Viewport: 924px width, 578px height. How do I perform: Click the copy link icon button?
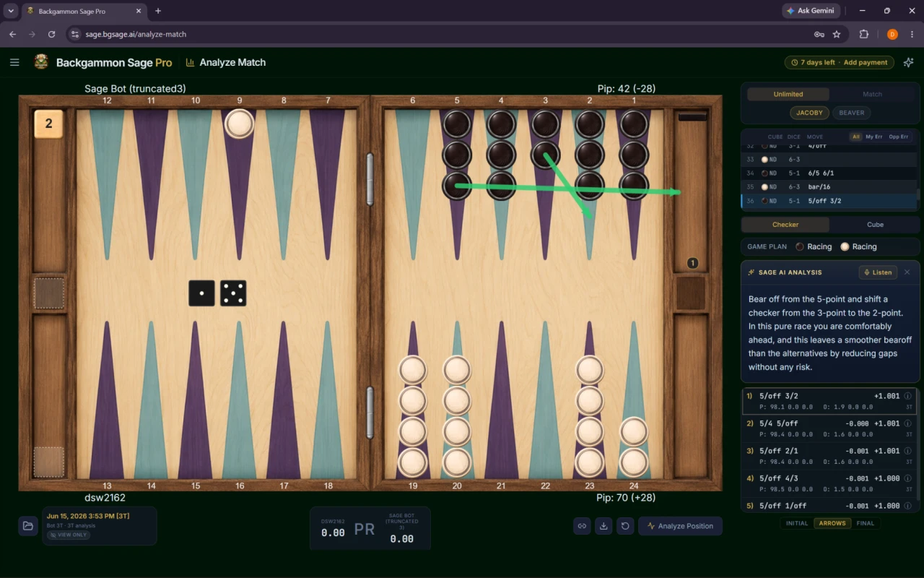(582, 526)
